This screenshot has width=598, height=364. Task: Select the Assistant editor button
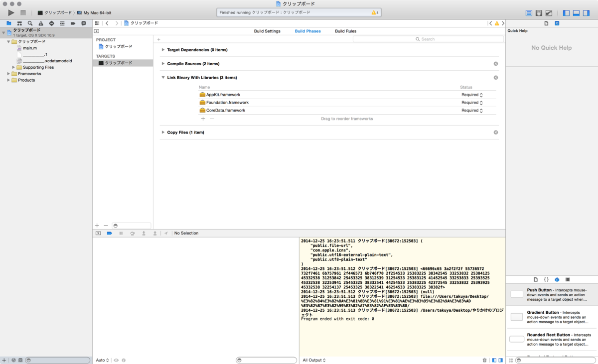pos(539,12)
